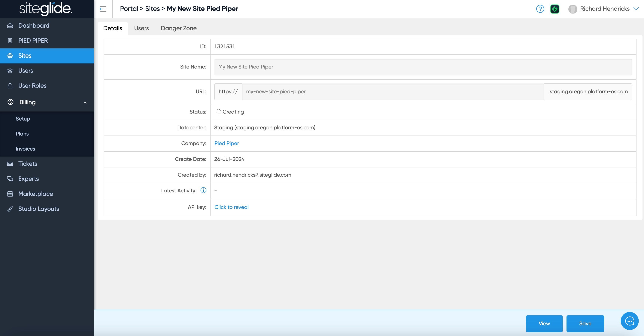Open the help question mark icon
Screen dimensions: 644x336
click(x=540, y=9)
